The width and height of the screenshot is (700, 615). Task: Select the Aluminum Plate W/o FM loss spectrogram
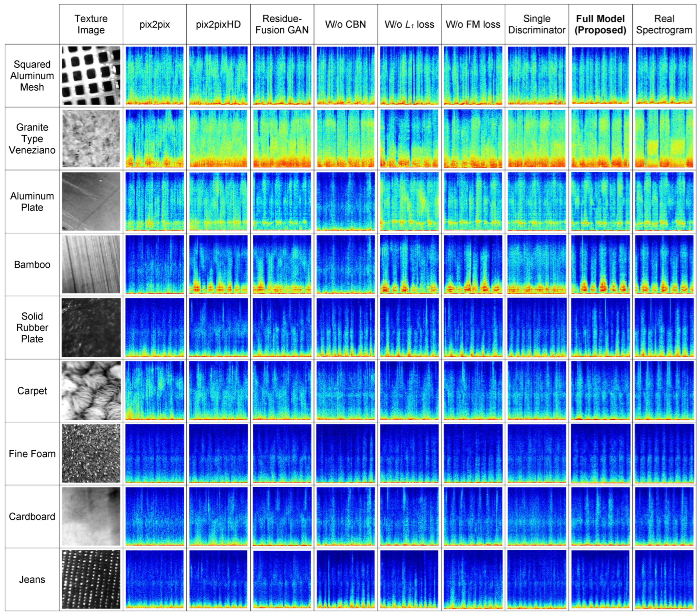point(473,202)
